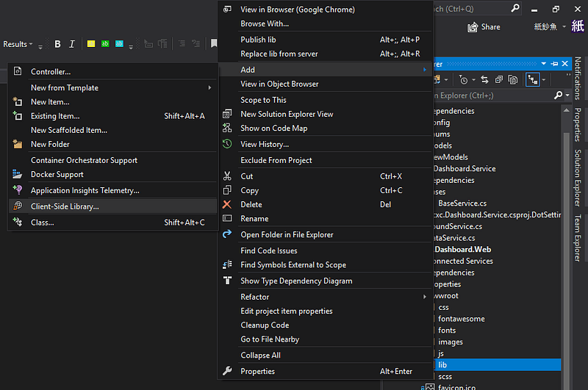Expand New from Template submenu arrow
This screenshot has height=390, width=588.
(x=209, y=87)
